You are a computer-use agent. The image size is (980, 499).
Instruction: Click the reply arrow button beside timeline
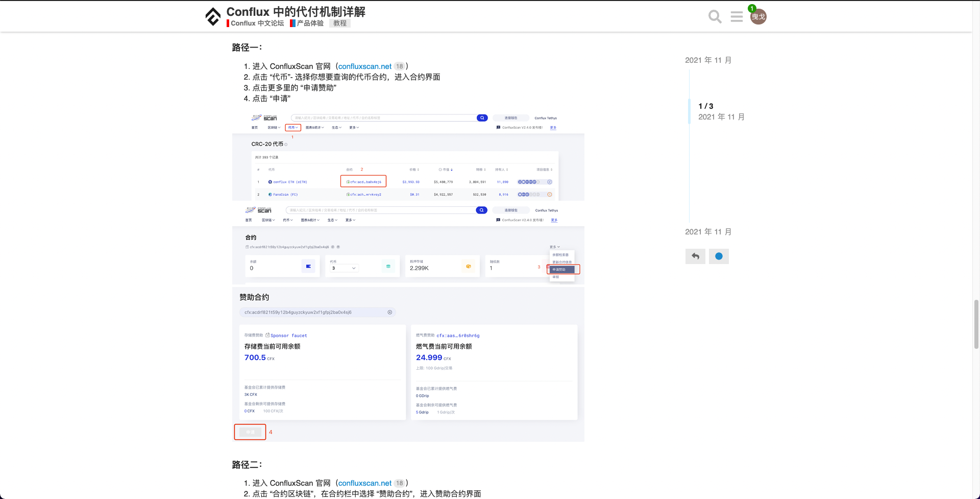tap(695, 256)
